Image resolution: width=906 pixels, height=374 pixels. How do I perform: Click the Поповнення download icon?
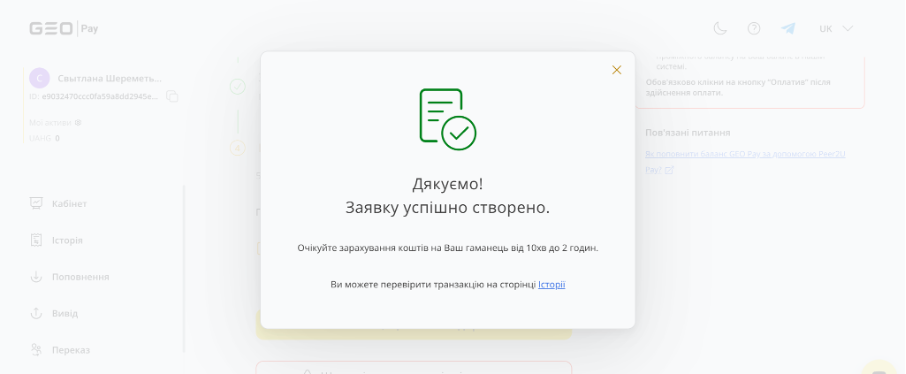click(36, 276)
